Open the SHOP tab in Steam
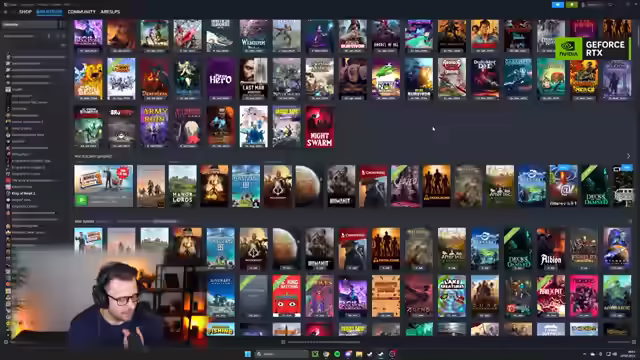 click(x=25, y=12)
